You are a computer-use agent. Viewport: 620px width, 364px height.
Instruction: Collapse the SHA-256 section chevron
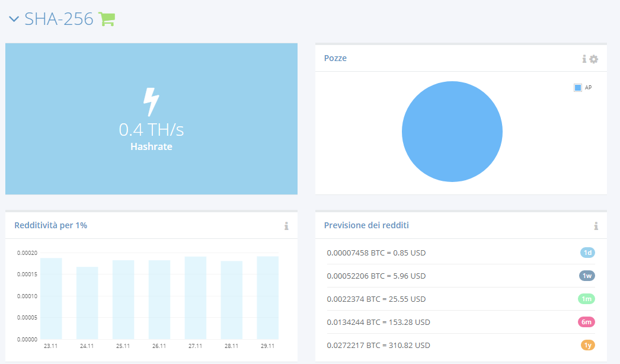[14, 19]
